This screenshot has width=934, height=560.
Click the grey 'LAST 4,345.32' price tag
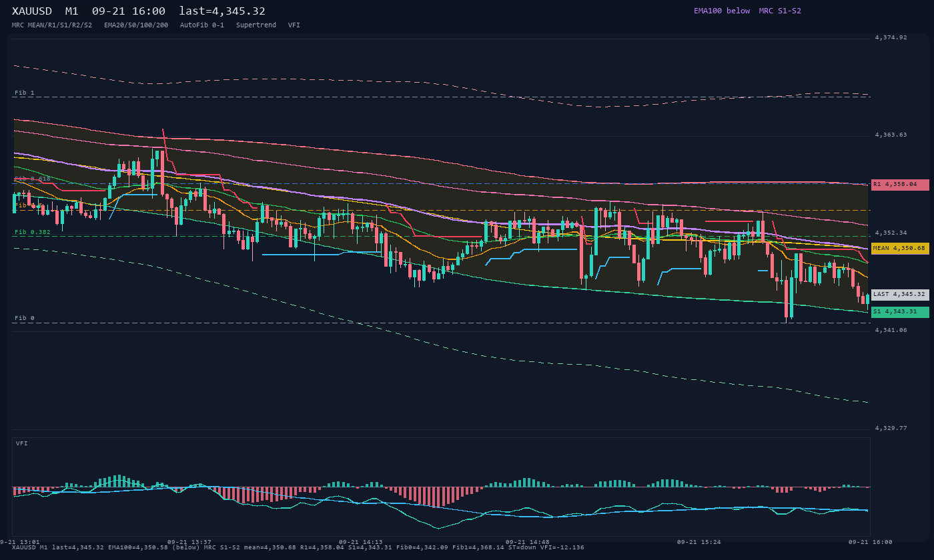[900, 294]
